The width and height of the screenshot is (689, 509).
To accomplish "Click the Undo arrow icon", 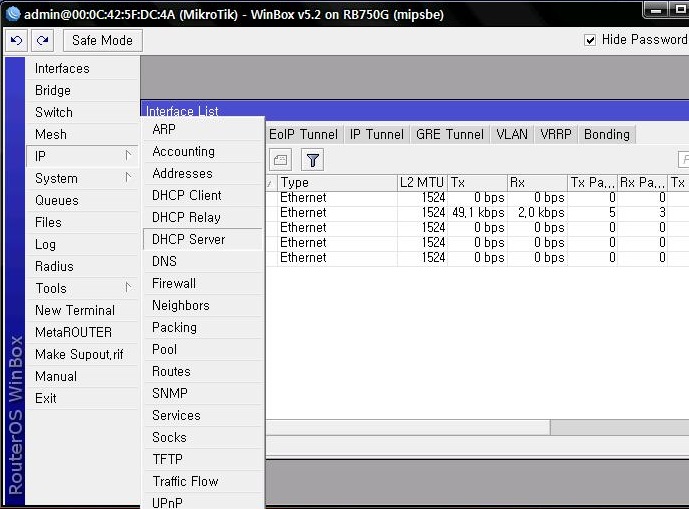I will [16, 40].
